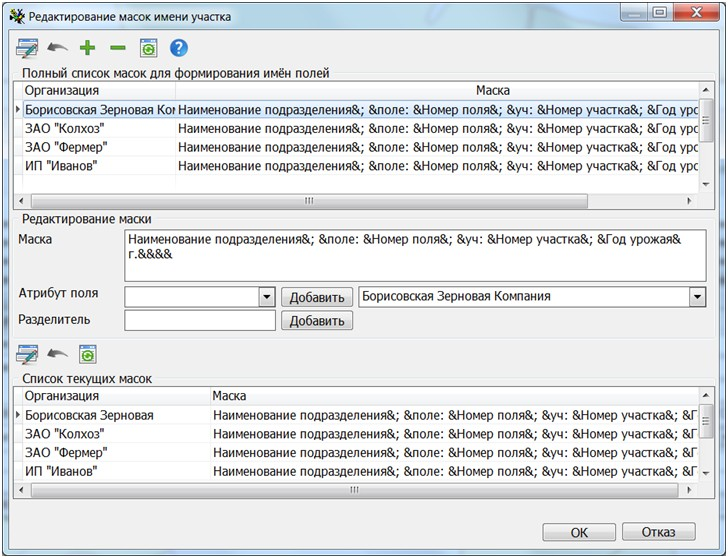Viewport: 728px width, 557px height.
Task: Click the undo arrow in top toolbar
Action: [58, 48]
